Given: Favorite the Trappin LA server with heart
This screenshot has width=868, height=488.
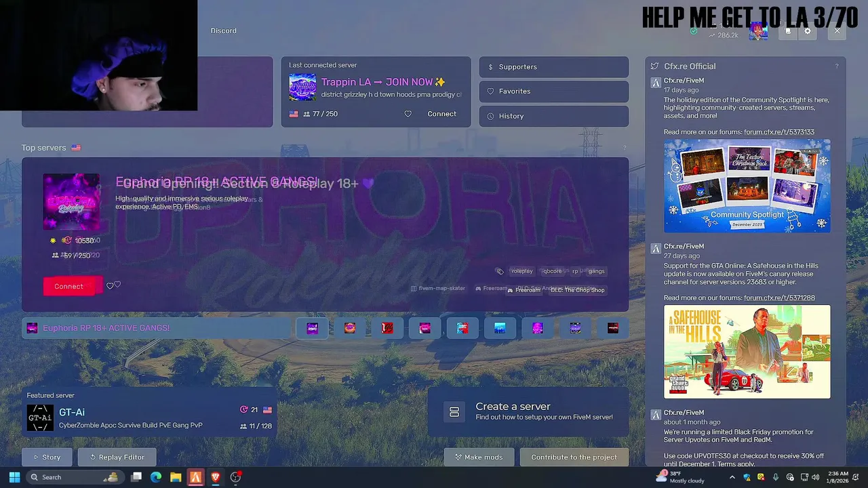Looking at the screenshot, I should [408, 114].
